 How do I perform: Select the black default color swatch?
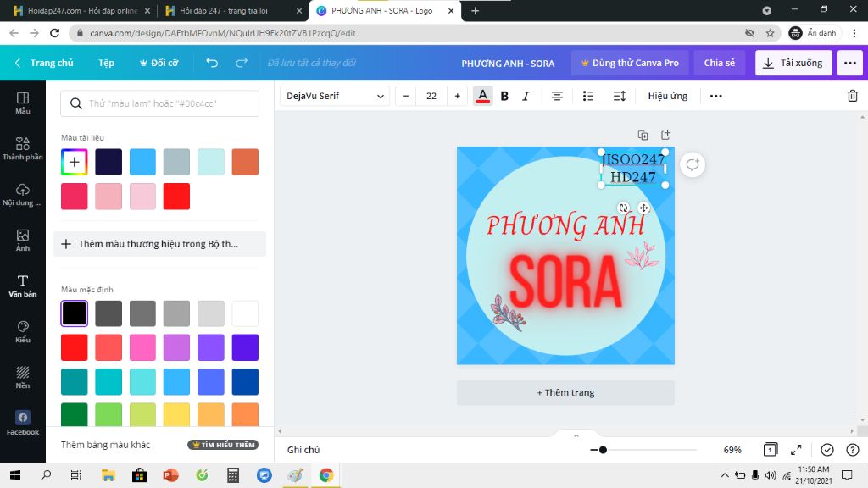[75, 313]
